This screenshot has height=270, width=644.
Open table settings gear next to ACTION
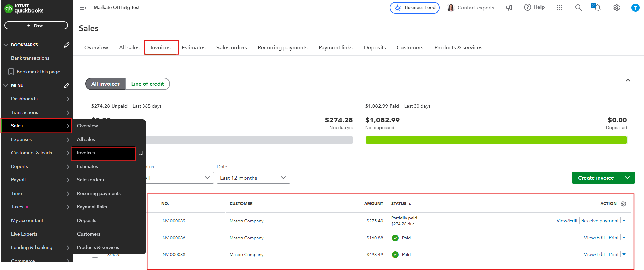pyautogui.click(x=623, y=203)
